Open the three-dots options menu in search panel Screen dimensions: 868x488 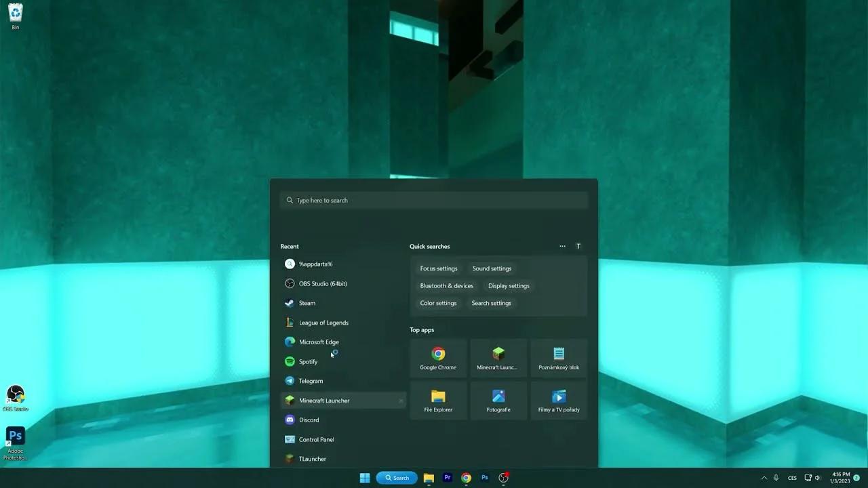(x=562, y=246)
